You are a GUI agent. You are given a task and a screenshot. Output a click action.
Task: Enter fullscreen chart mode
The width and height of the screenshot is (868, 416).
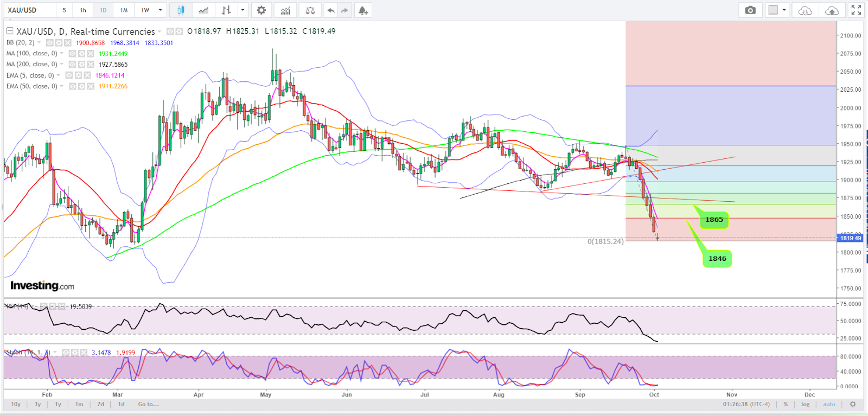pos(856,10)
